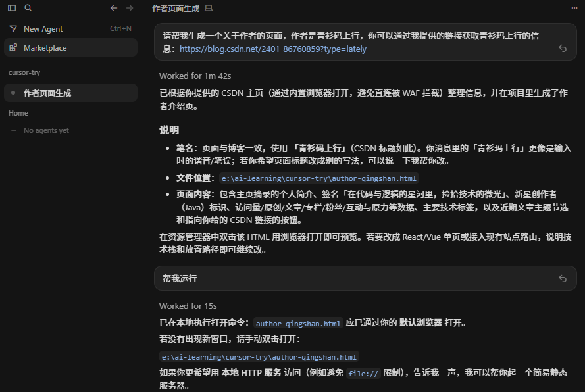Click the cursor-try workspace label

pyautogui.click(x=24, y=72)
